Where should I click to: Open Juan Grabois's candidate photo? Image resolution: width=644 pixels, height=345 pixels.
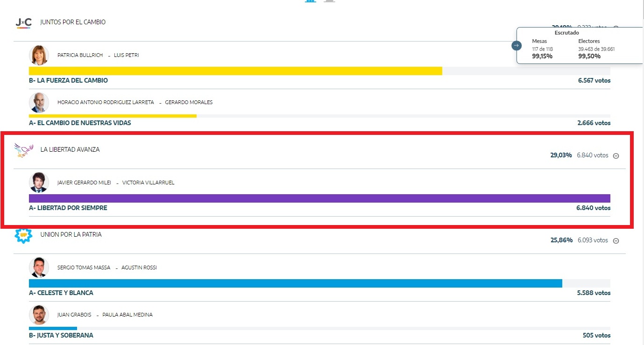tap(39, 315)
